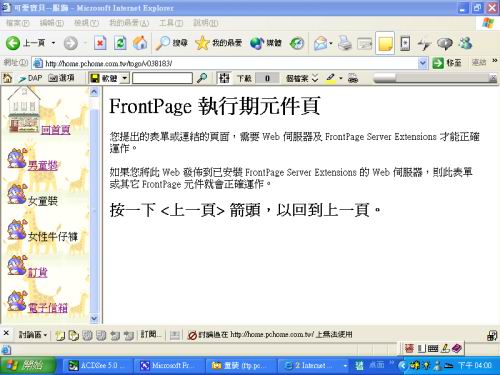The width and height of the screenshot is (500, 375).
Task: Open the highlighter dropdown arrow
Action: point(341,78)
